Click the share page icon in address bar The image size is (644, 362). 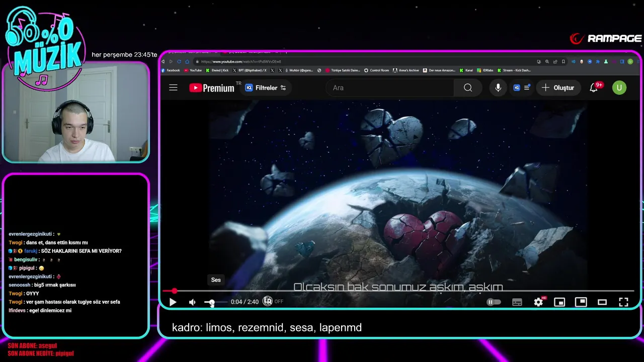tap(555, 61)
